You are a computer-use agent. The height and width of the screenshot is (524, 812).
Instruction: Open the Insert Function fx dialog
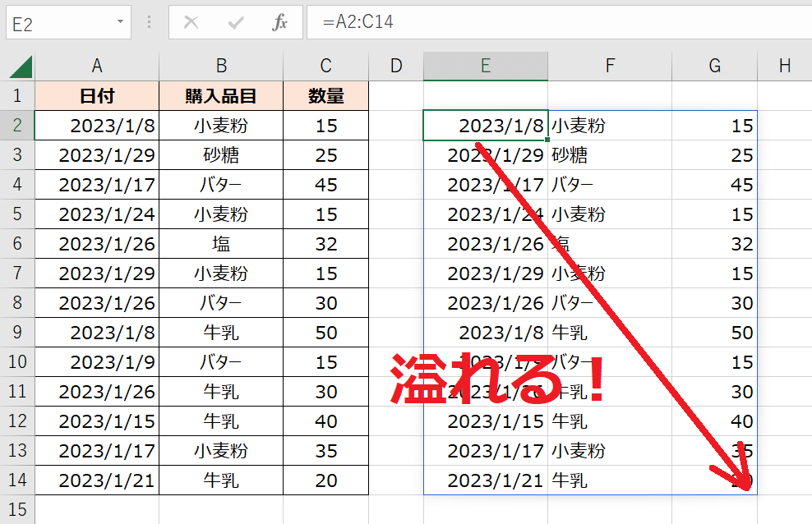click(x=279, y=22)
